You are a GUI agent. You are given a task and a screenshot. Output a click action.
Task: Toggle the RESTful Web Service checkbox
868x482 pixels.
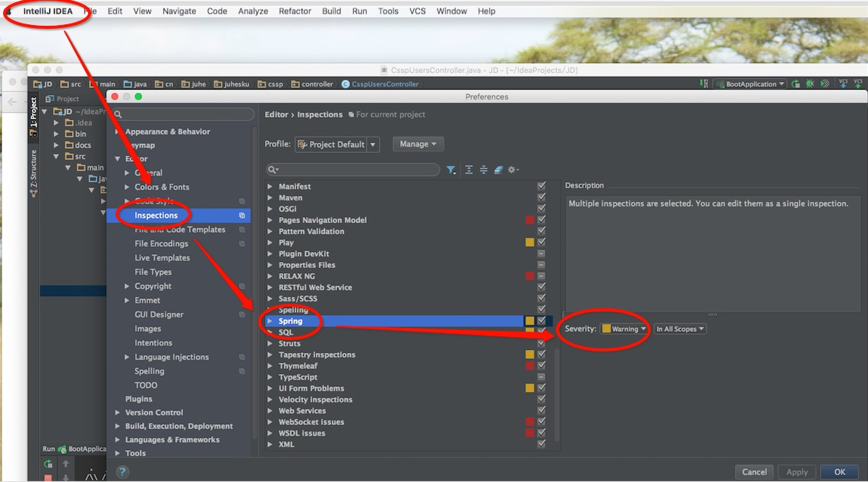pos(541,287)
